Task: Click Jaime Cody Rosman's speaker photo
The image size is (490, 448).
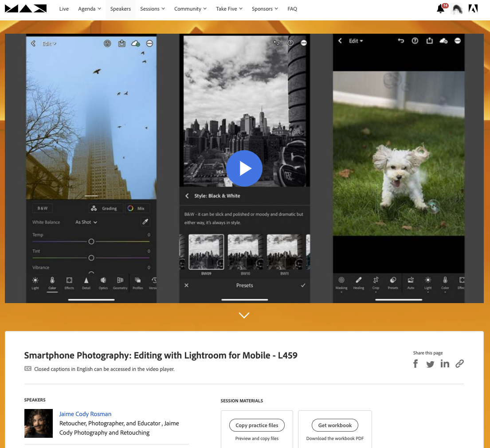Action: [39, 423]
